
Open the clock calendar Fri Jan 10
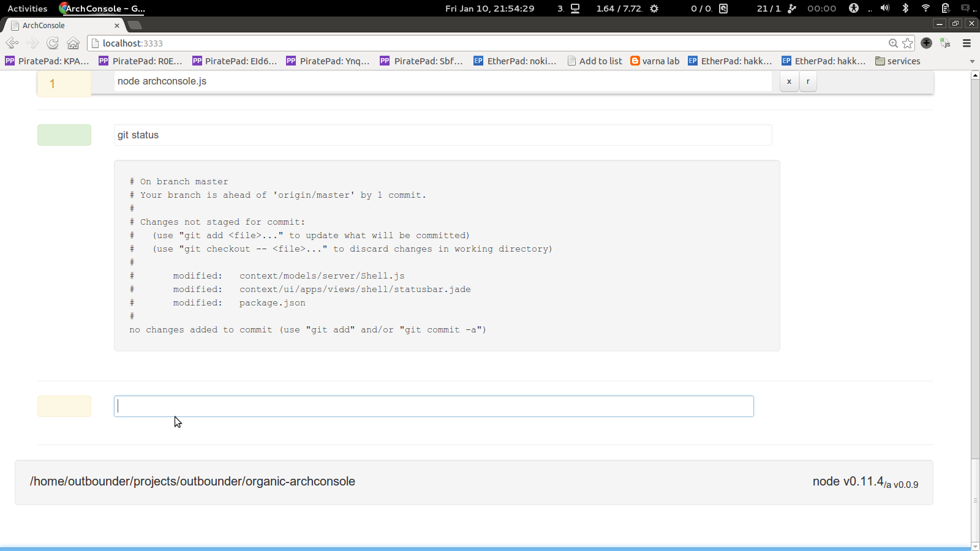[489, 9]
